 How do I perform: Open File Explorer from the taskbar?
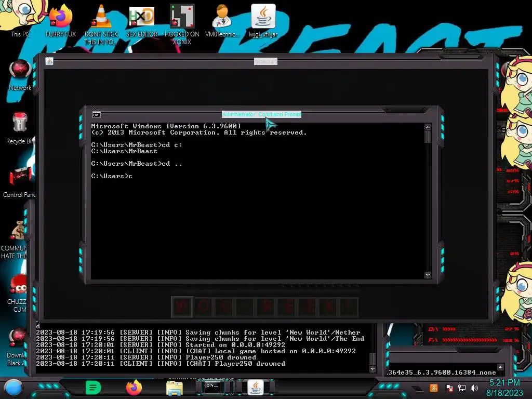175,388
